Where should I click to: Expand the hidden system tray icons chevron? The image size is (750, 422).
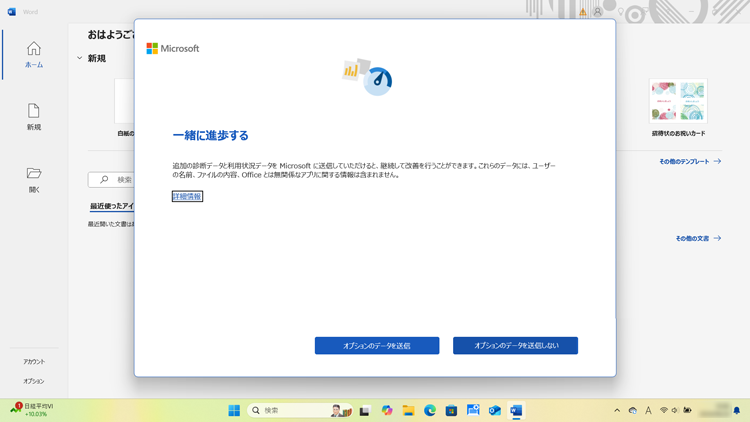[x=617, y=410]
